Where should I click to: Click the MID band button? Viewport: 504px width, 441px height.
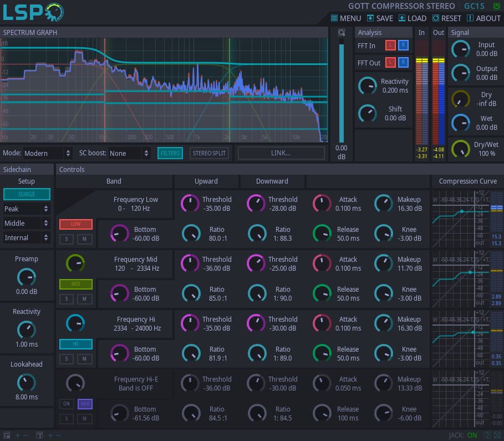click(76, 284)
